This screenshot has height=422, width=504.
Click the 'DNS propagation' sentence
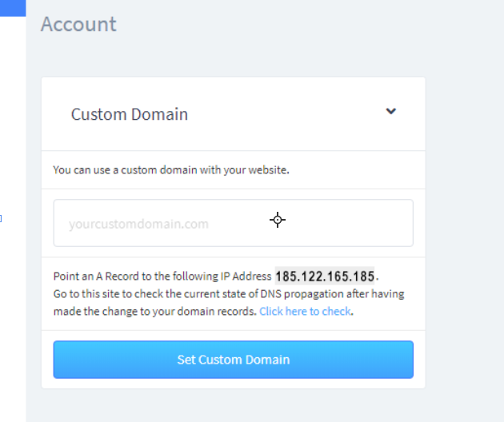tap(229, 294)
